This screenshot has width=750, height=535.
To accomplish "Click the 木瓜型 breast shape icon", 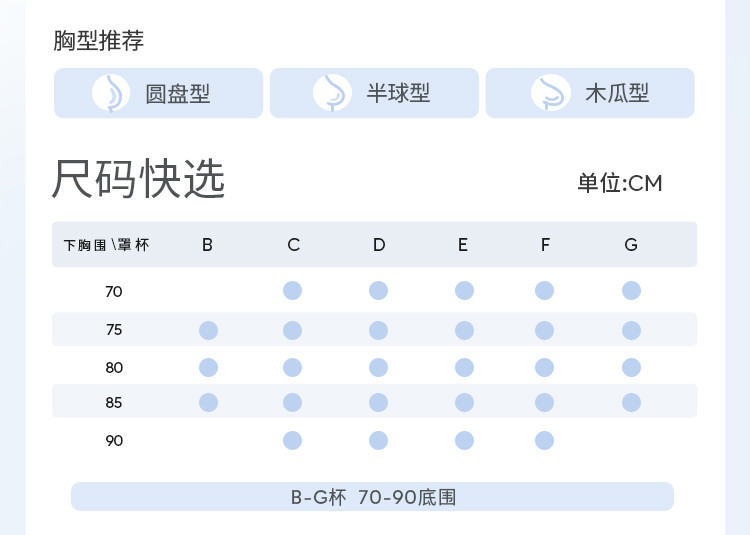I will (549, 93).
